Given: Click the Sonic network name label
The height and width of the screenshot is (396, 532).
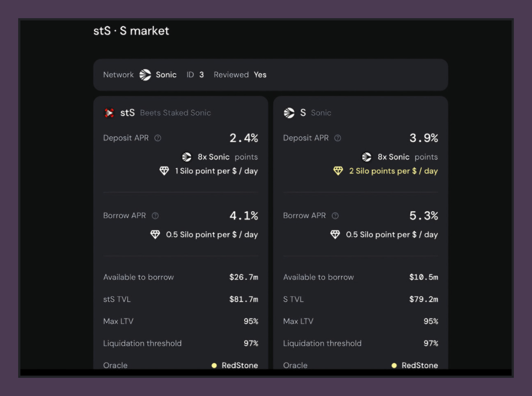Looking at the screenshot, I should 166,75.
